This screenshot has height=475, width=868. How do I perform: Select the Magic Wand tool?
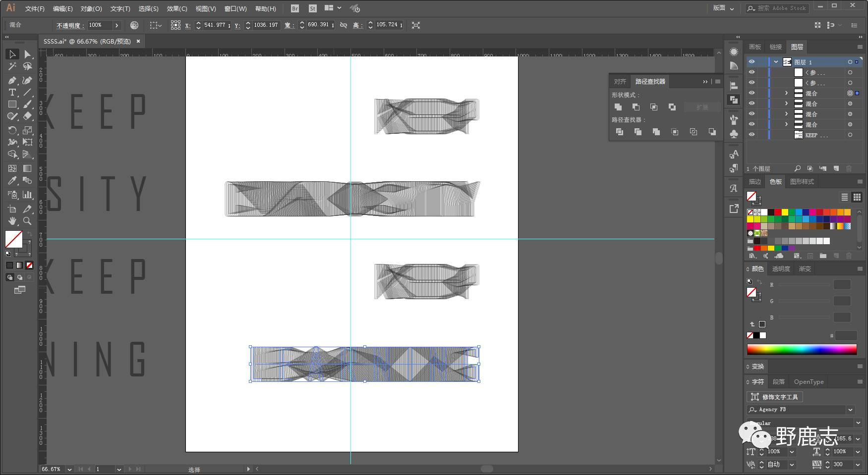pyautogui.click(x=12, y=66)
